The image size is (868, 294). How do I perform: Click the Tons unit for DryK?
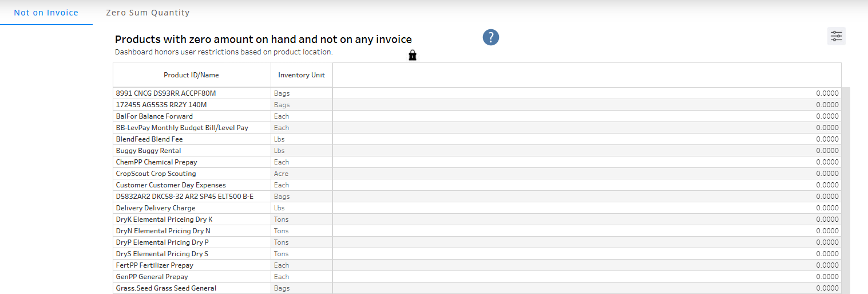(282, 219)
